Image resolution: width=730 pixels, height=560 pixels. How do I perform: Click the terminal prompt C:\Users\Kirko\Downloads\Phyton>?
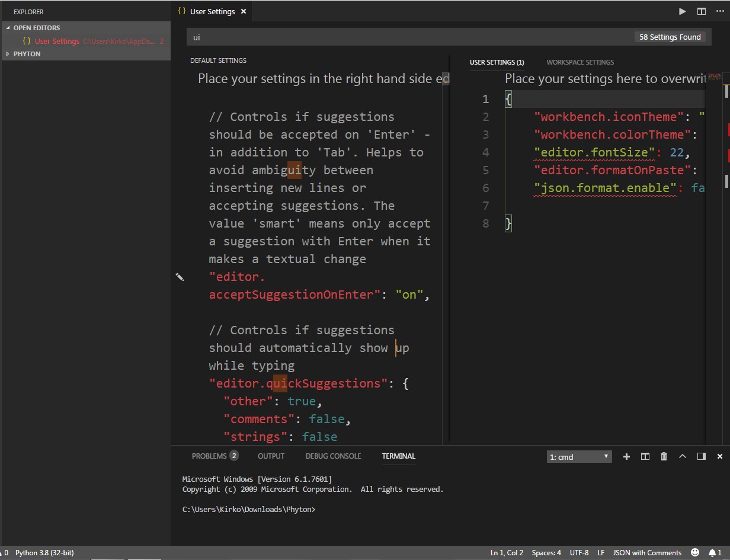tap(249, 509)
